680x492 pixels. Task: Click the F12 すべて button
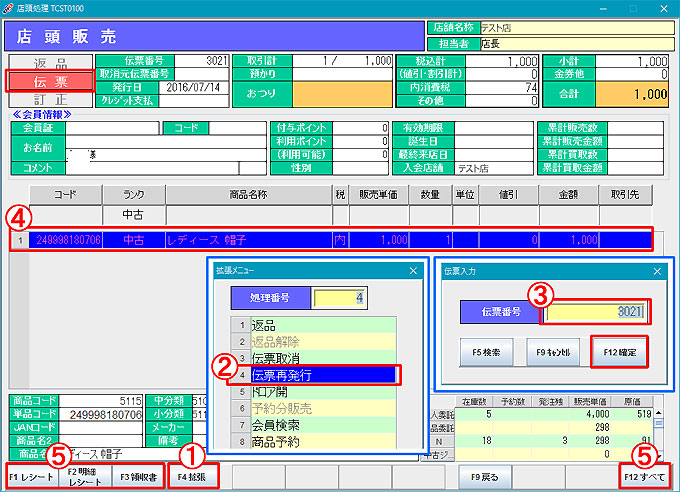click(644, 477)
